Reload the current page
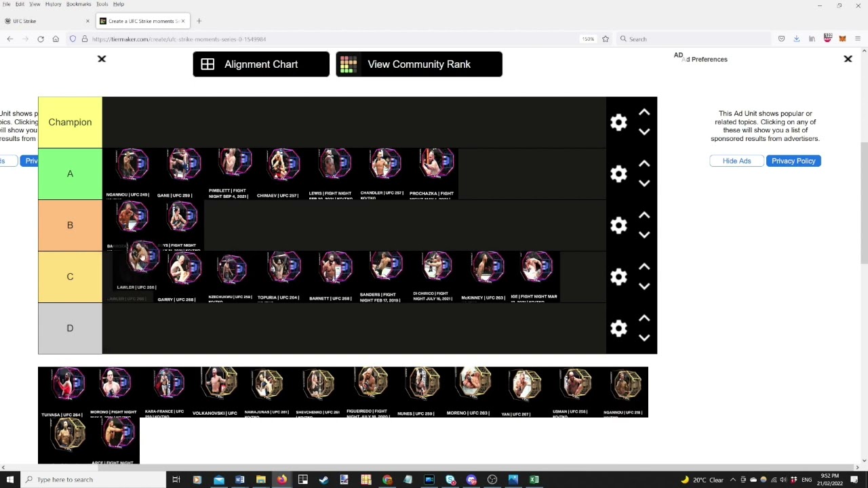868x488 pixels. coord(41,39)
